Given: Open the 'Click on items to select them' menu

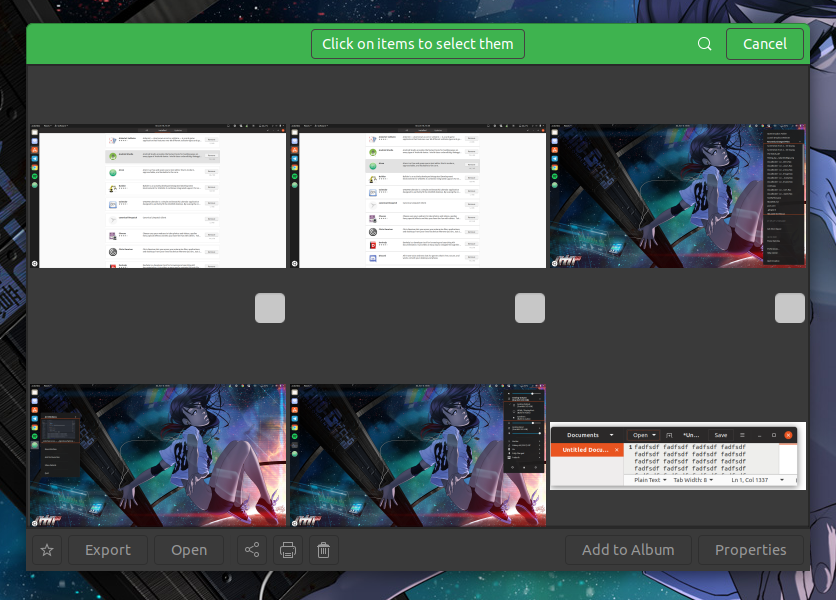Looking at the screenshot, I should point(417,44).
